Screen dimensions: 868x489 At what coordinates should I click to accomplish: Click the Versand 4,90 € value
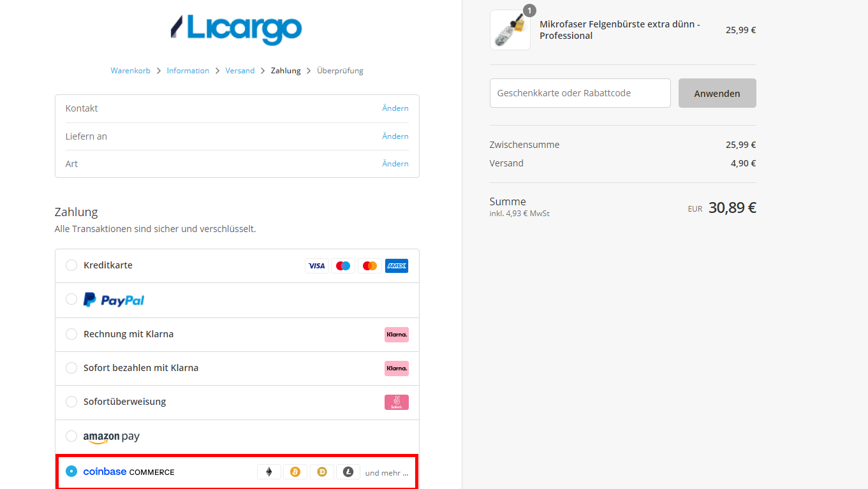[743, 163]
